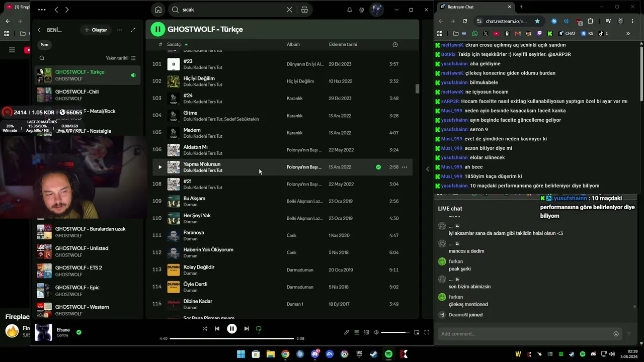Toggle the green saved check on Yapma N'olursun

[x=378, y=167]
